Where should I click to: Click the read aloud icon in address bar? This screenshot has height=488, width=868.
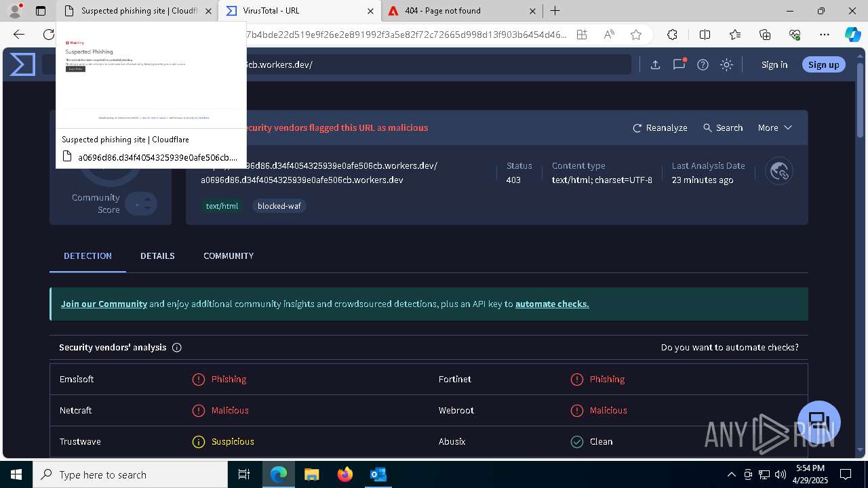click(x=609, y=35)
